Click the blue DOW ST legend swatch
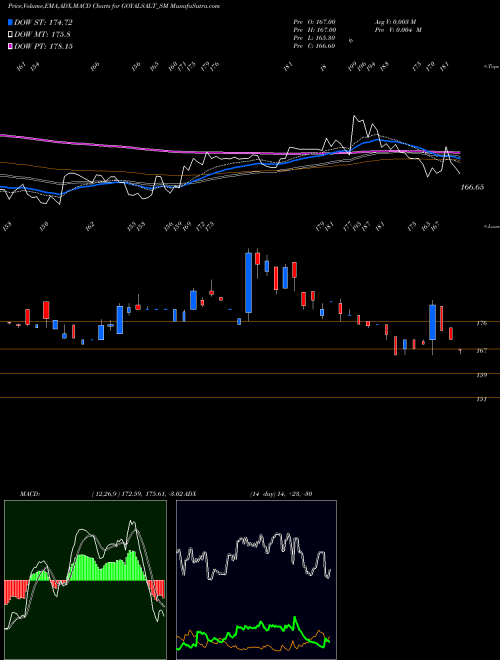 coord(11,22)
